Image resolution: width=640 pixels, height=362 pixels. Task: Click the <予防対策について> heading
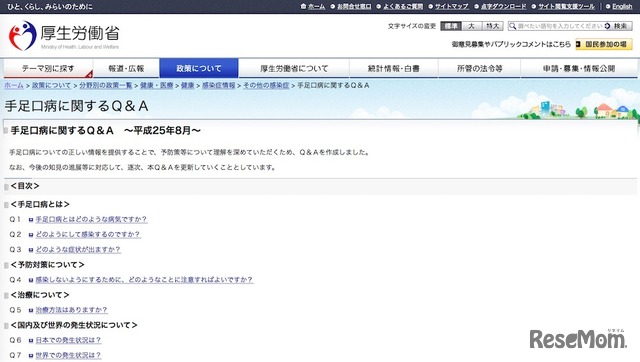[48, 265]
